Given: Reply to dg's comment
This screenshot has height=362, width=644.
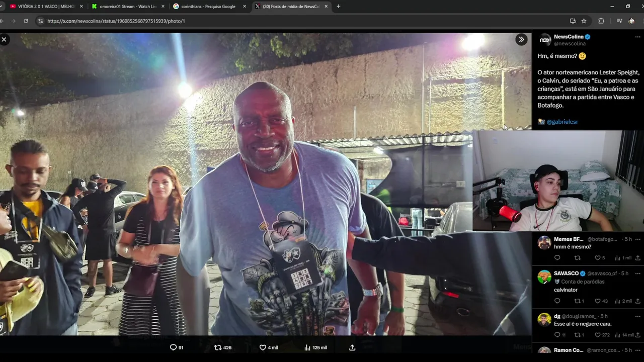Looking at the screenshot, I should click(559, 335).
